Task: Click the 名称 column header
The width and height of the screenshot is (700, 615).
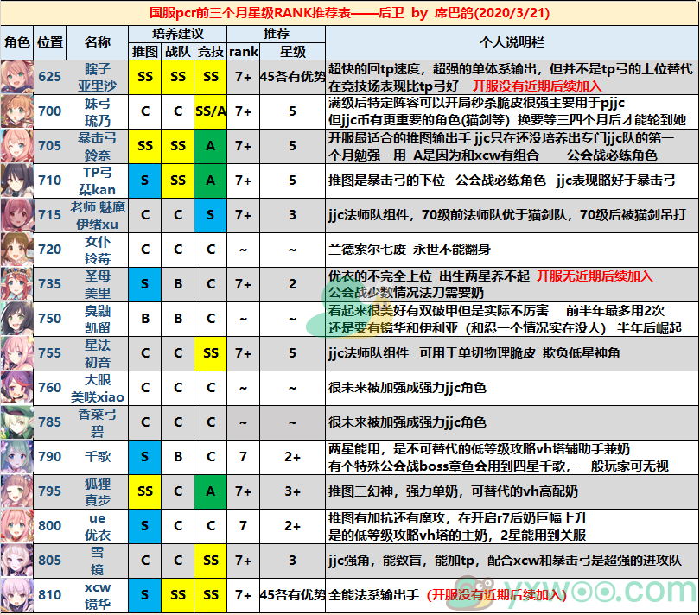Action: point(98,42)
